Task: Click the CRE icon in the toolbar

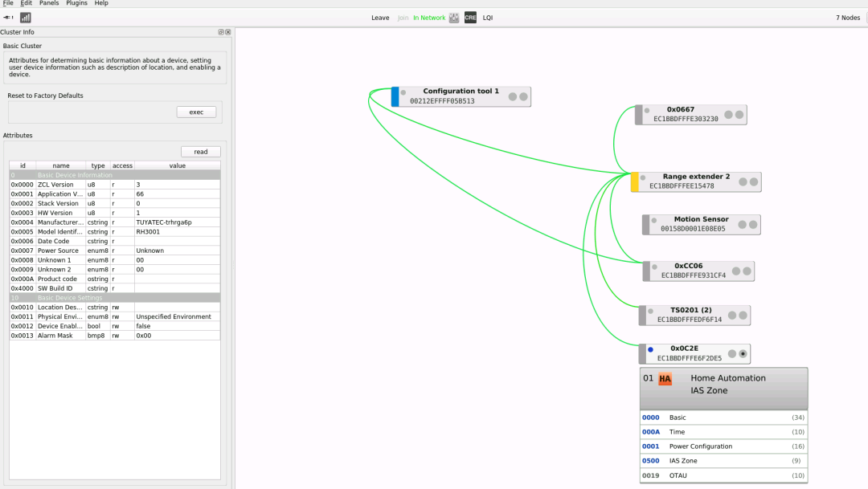Action: point(470,17)
